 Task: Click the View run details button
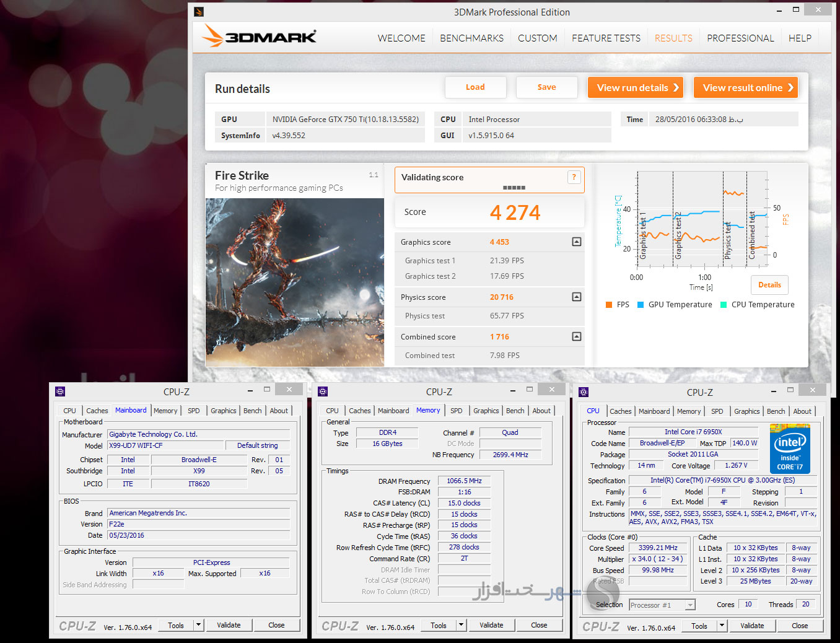(x=635, y=88)
